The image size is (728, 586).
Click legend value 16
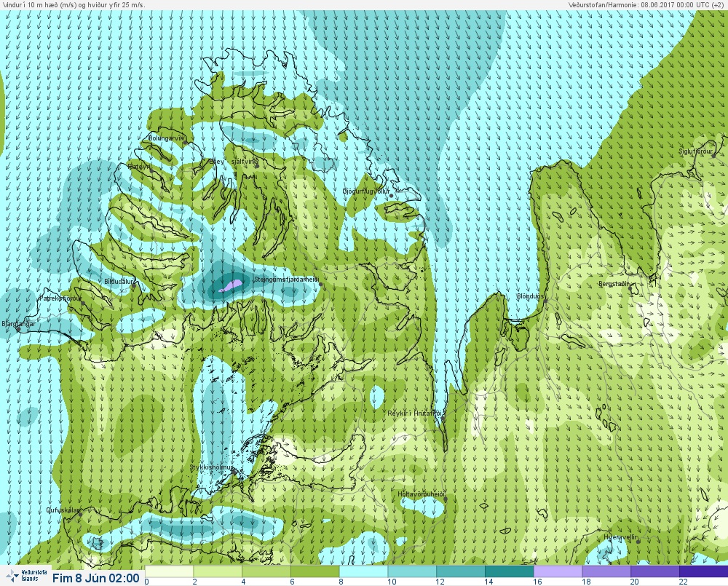pos(538,582)
